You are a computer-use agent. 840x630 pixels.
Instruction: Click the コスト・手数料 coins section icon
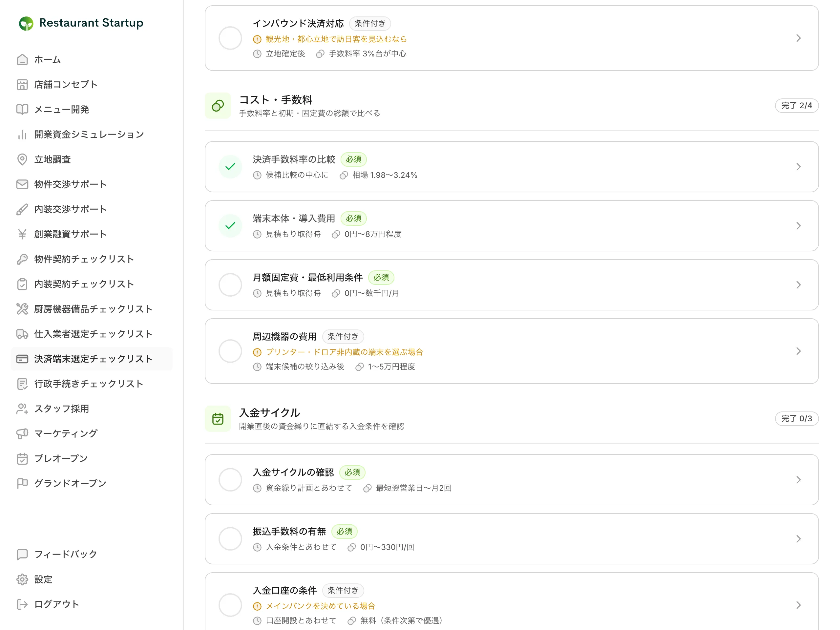pos(218,106)
